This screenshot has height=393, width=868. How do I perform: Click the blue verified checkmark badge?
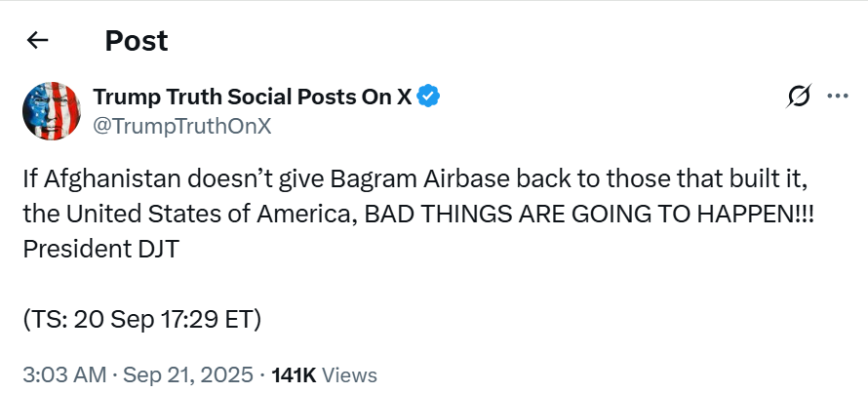tap(429, 97)
